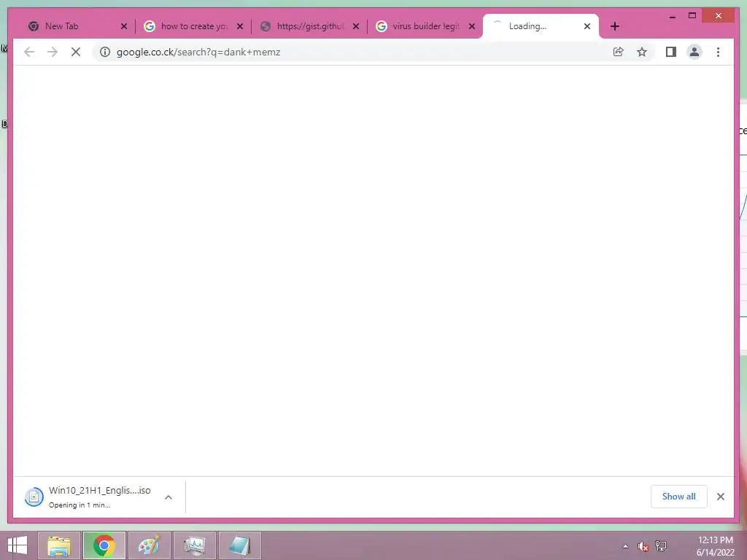747x560 pixels.
Task: Select the Loading... tab
Action: [541, 26]
